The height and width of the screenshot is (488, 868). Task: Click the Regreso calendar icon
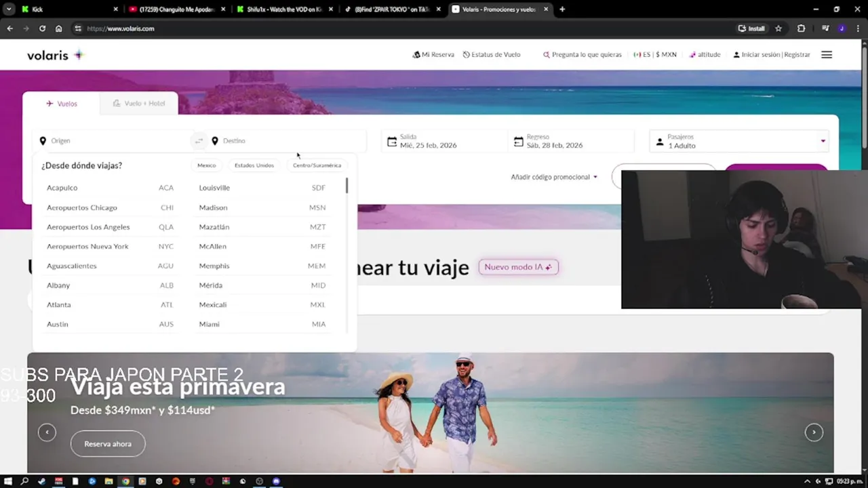pos(519,142)
